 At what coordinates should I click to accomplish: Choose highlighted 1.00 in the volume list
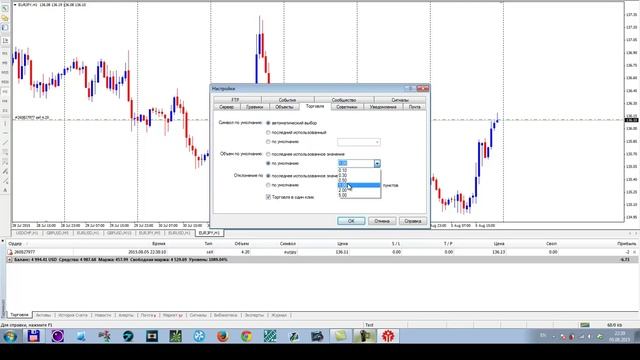click(359, 185)
